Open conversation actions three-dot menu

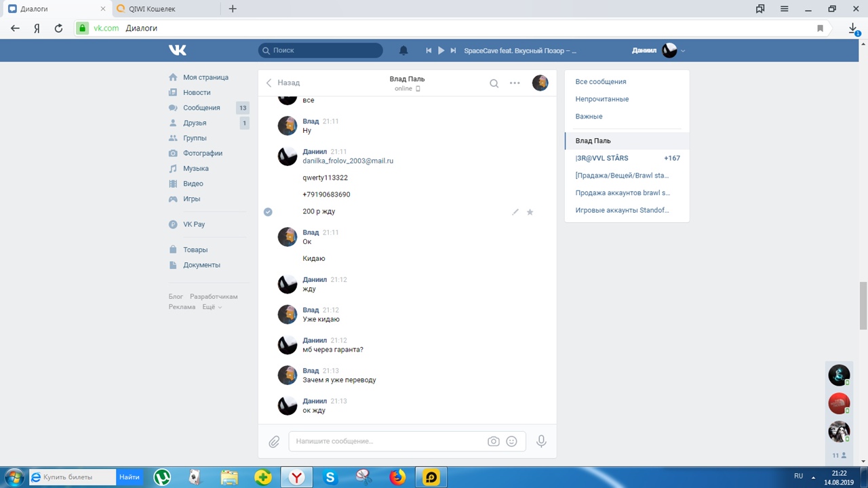tap(515, 83)
